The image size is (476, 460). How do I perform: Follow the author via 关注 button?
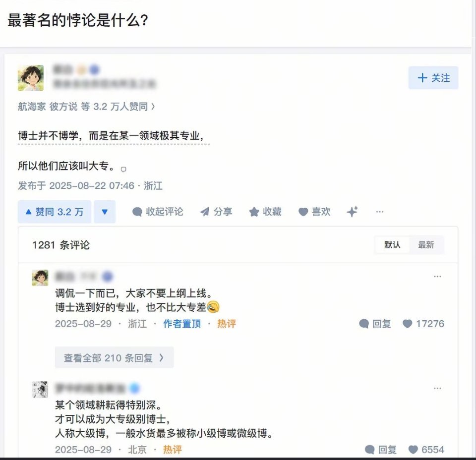click(433, 78)
